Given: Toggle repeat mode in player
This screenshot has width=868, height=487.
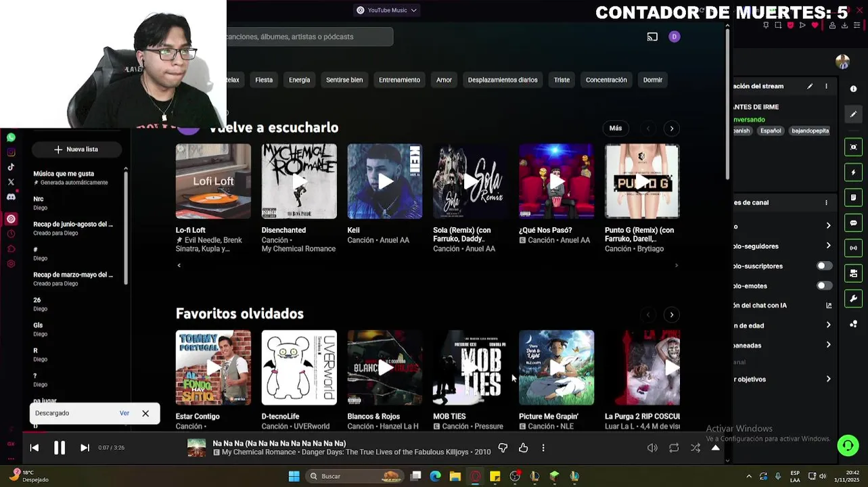Looking at the screenshot, I should coord(674,448).
